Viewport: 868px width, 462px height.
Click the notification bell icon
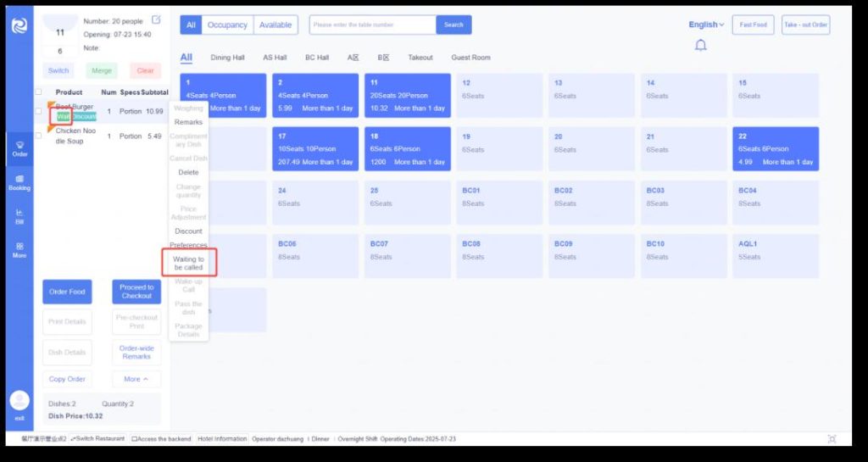coord(700,45)
